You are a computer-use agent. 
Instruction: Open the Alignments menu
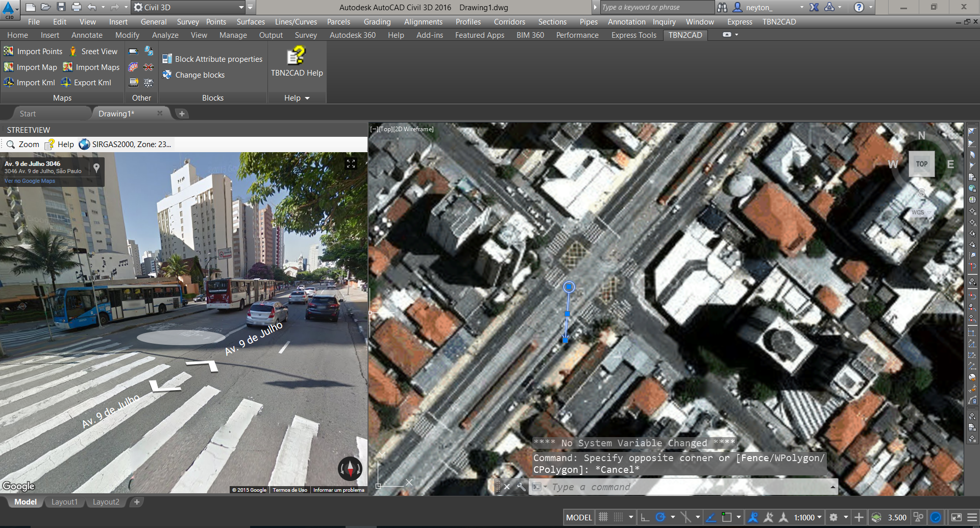423,22
